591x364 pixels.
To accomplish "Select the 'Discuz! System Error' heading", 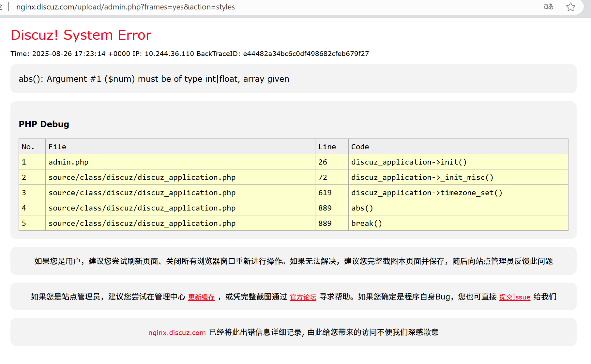I will pos(81,35).
